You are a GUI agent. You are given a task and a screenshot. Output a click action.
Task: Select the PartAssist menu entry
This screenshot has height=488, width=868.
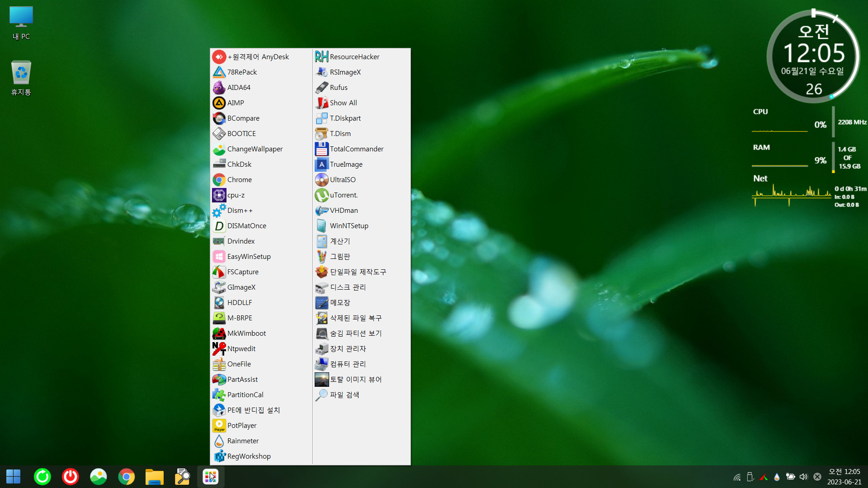261,380
